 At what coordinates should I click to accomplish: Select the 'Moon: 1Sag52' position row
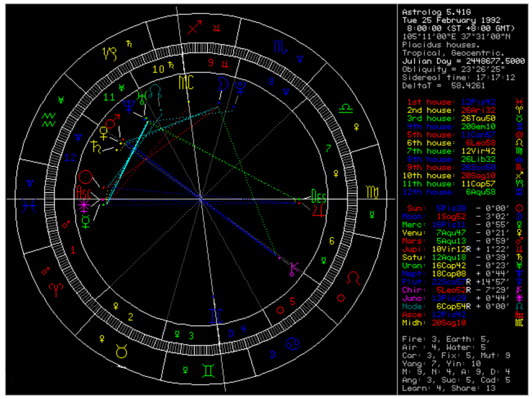pos(456,216)
